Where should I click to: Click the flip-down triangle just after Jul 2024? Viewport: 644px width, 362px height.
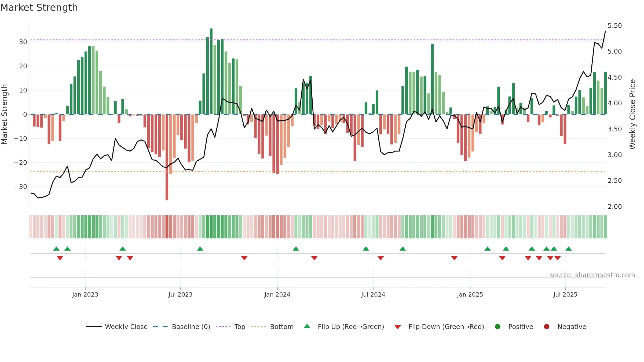point(380,258)
